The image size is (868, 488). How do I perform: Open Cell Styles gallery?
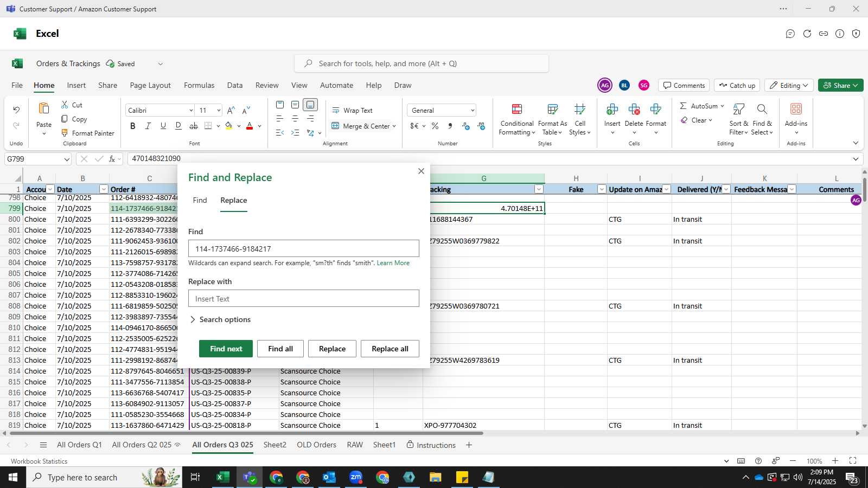579,119
